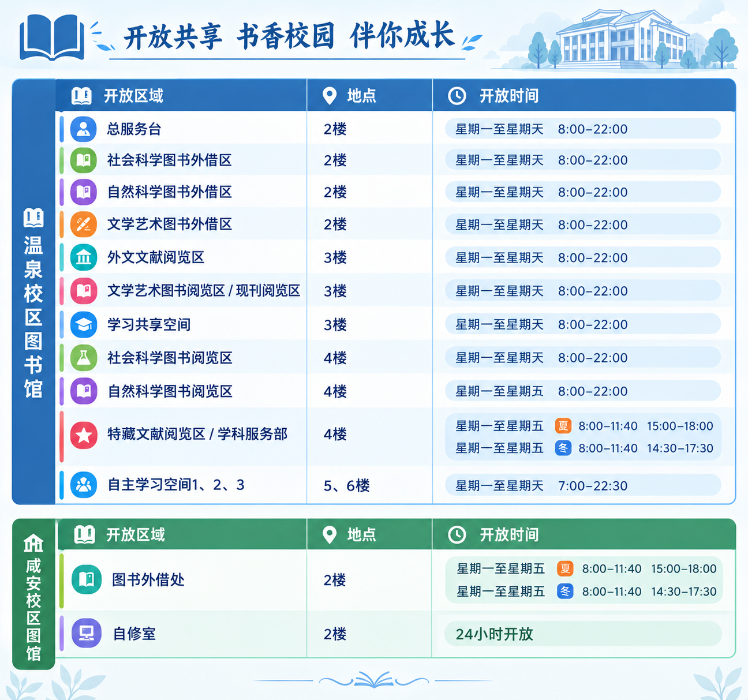
Task: Click the 学习共享空间 row text
Action: [x=149, y=324]
